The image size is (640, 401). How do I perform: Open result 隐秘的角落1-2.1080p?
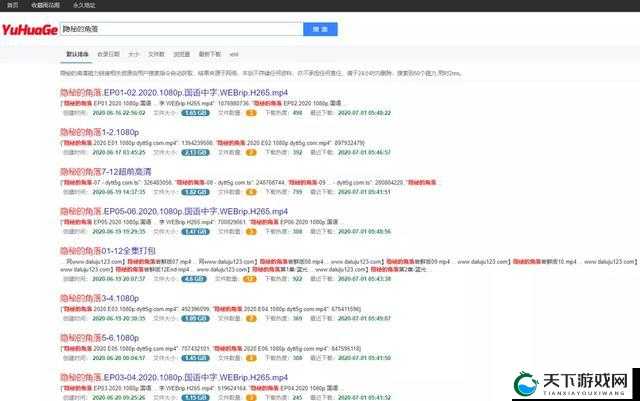click(x=100, y=132)
